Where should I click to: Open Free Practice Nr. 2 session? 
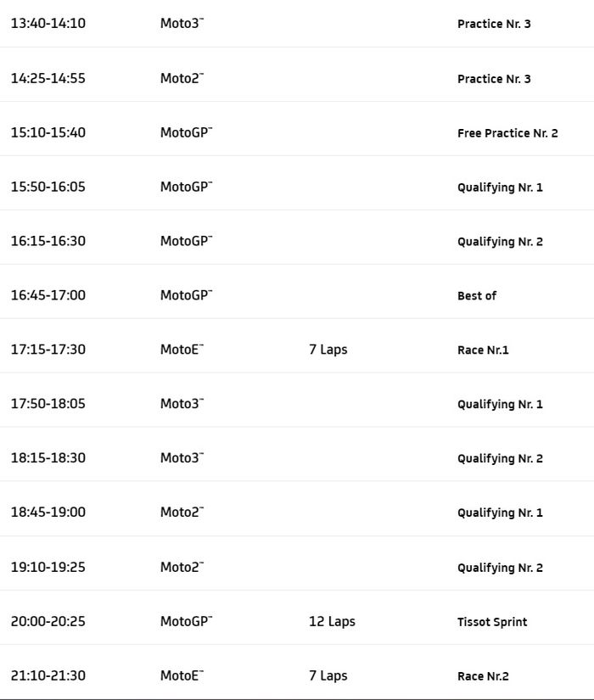507,133
